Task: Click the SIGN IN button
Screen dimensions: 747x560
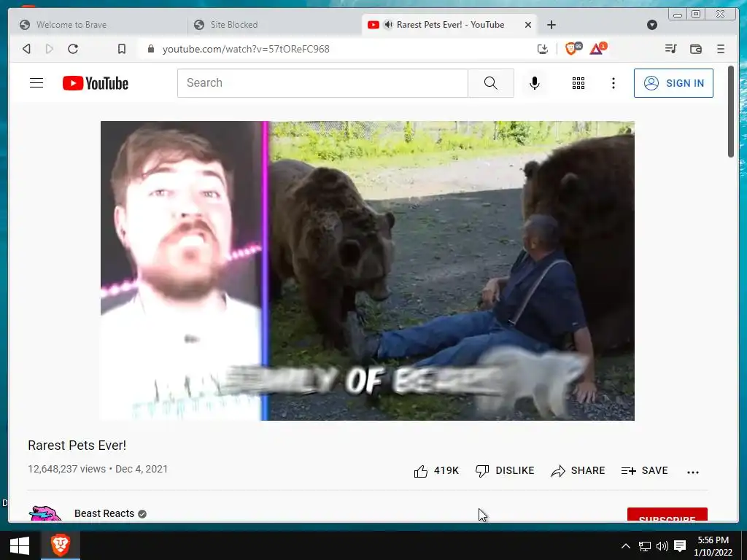Action: (673, 83)
